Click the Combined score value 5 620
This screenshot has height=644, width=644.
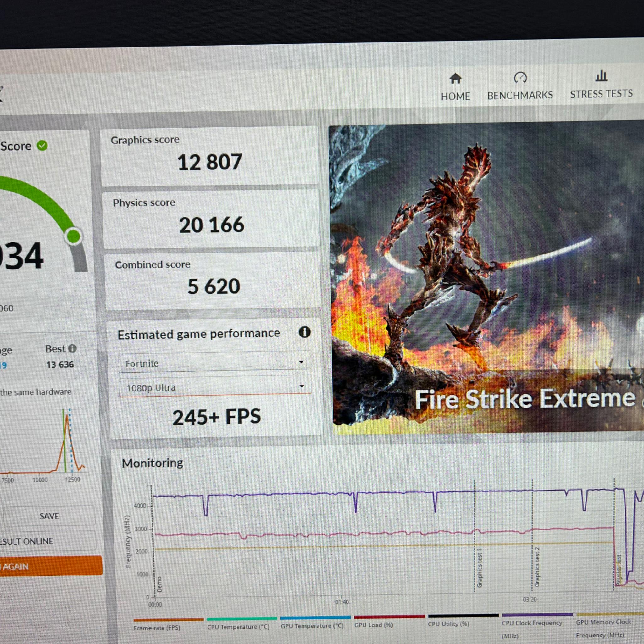click(214, 286)
